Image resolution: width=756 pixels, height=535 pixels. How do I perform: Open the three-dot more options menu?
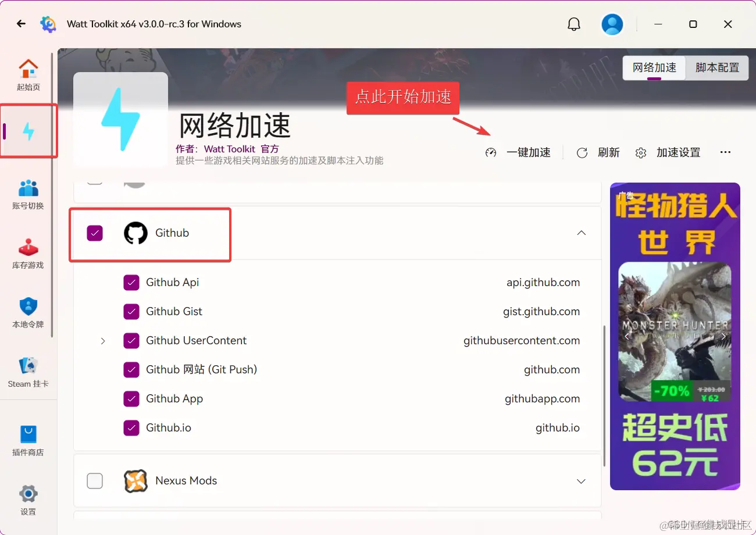point(725,152)
